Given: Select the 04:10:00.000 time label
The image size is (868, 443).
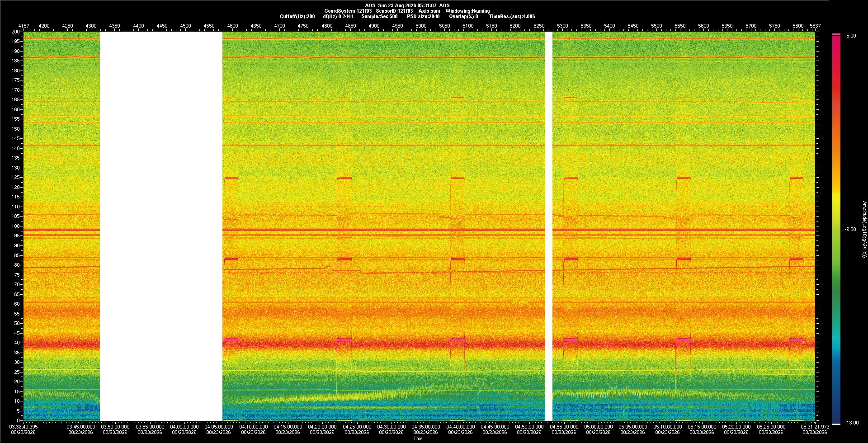Looking at the screenshot, I should click(x=254, y=427).
